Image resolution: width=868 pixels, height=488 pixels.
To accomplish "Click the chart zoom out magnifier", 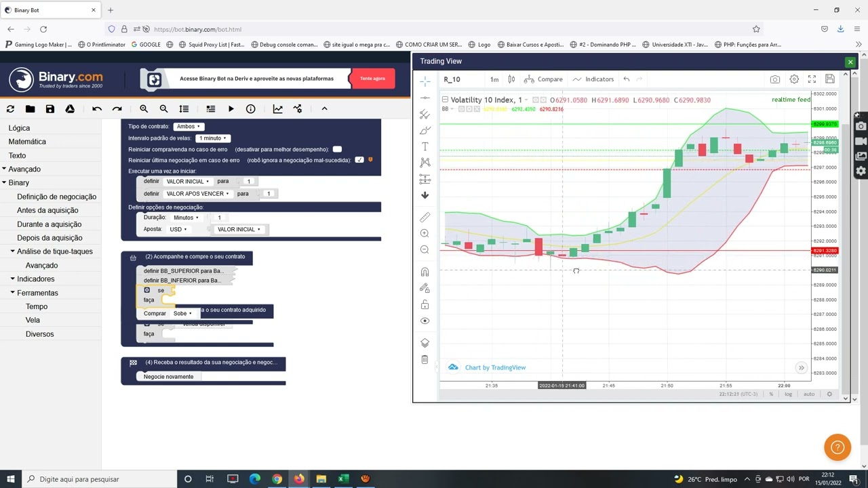I will (425, 249).
